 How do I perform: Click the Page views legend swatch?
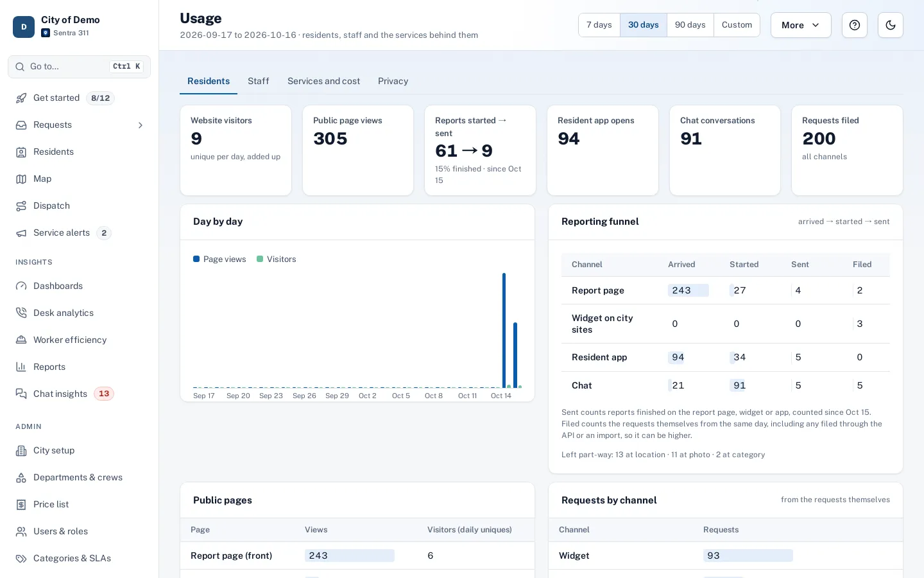tap(196, 259)
